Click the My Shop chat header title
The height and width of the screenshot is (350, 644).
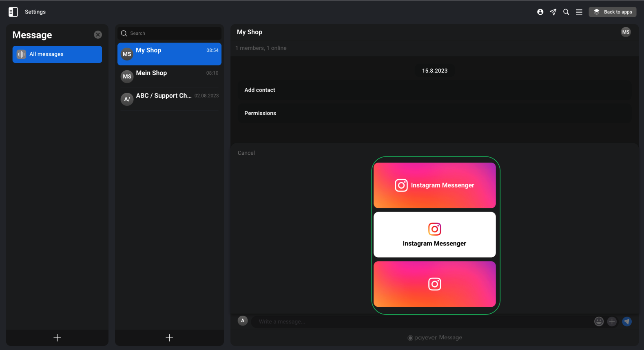250,32
